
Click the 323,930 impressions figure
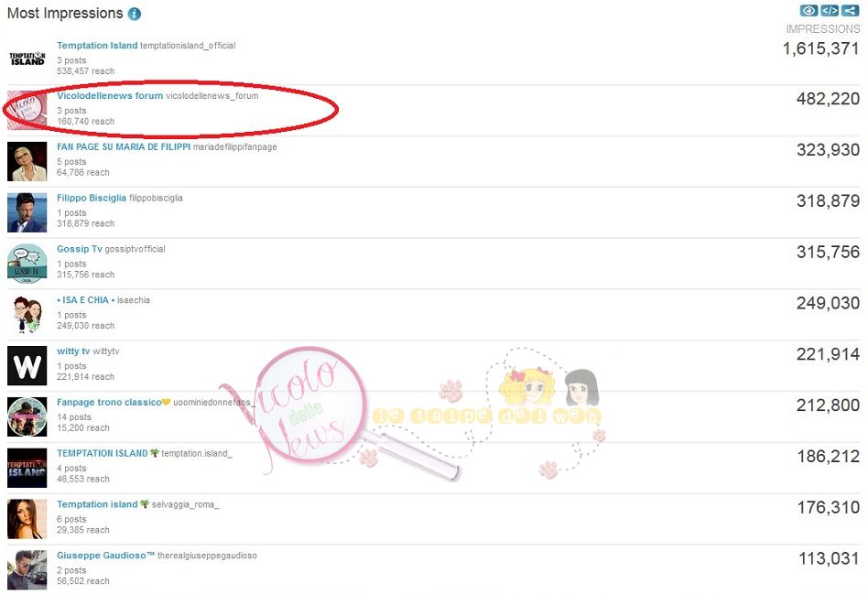coord(828,150)
